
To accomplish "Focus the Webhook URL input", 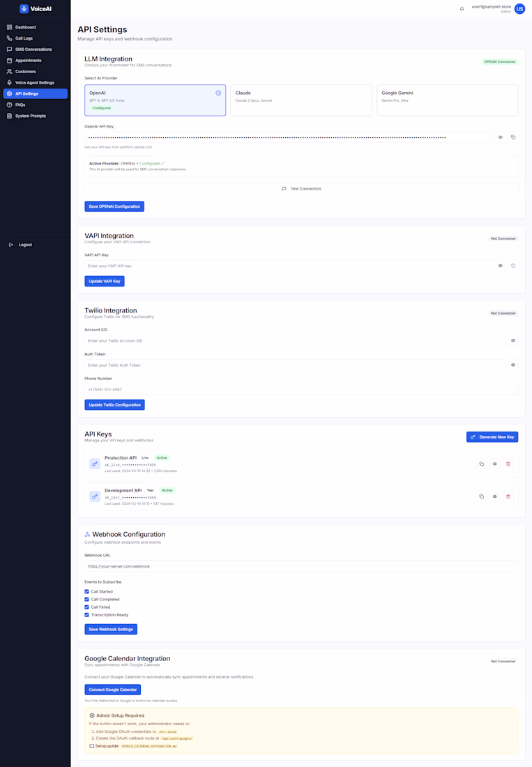I will pos(301,566).
